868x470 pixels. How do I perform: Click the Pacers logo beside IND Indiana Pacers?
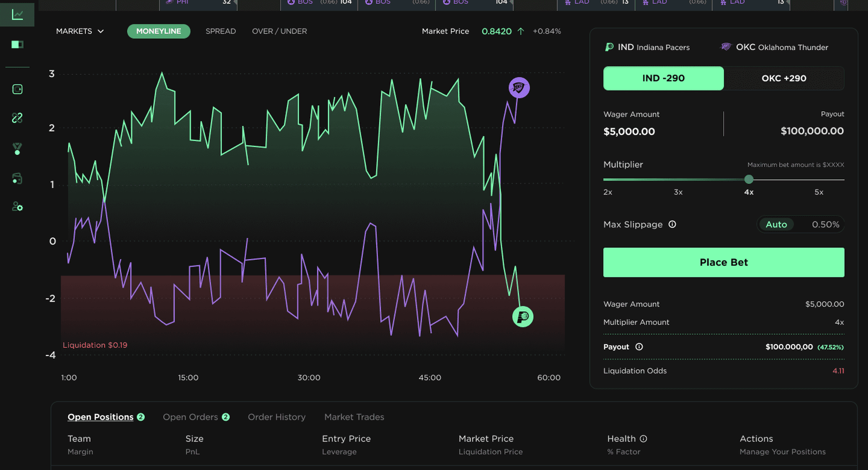click(609, 47)
